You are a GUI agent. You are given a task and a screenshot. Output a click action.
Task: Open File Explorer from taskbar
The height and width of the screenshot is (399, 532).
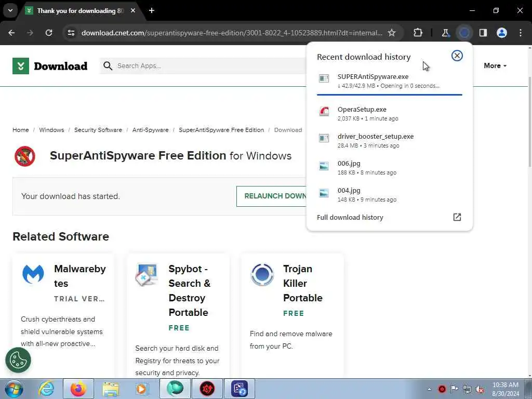coord(111,389)
